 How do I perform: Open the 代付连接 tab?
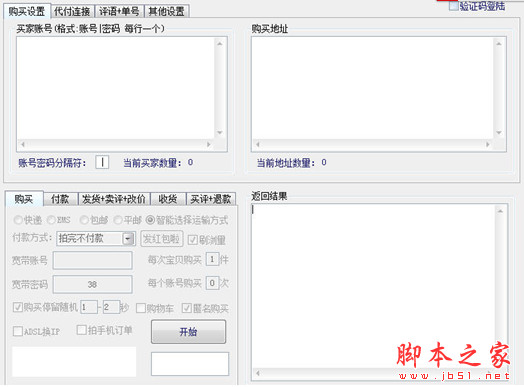coord(72,12)
